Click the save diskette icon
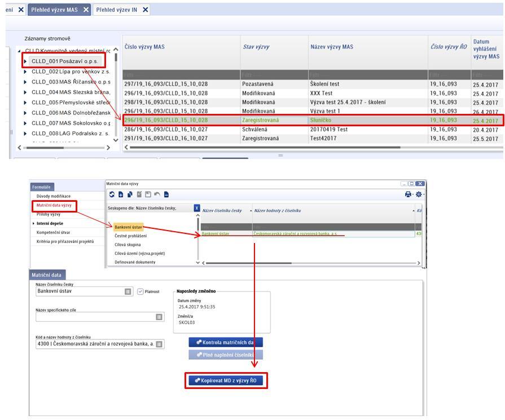Screen dimensions: 505x420 click(148, 194)
